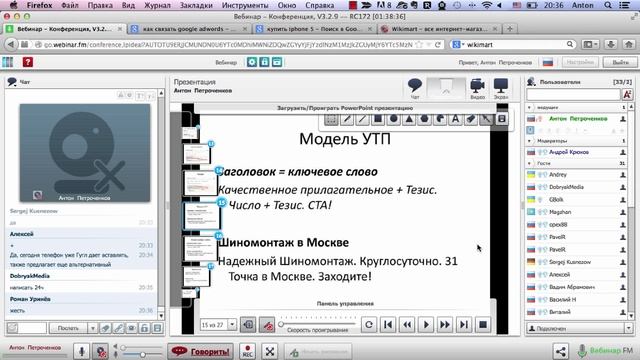Open the slide number dropdown 15 из 27
This screenshot has width=640, height=360.
[x=232, y=325]
